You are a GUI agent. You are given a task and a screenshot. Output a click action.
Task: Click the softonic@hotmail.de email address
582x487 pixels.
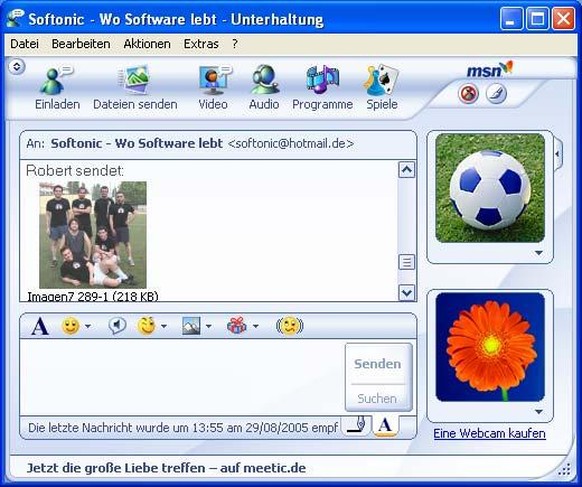point(291,143)
